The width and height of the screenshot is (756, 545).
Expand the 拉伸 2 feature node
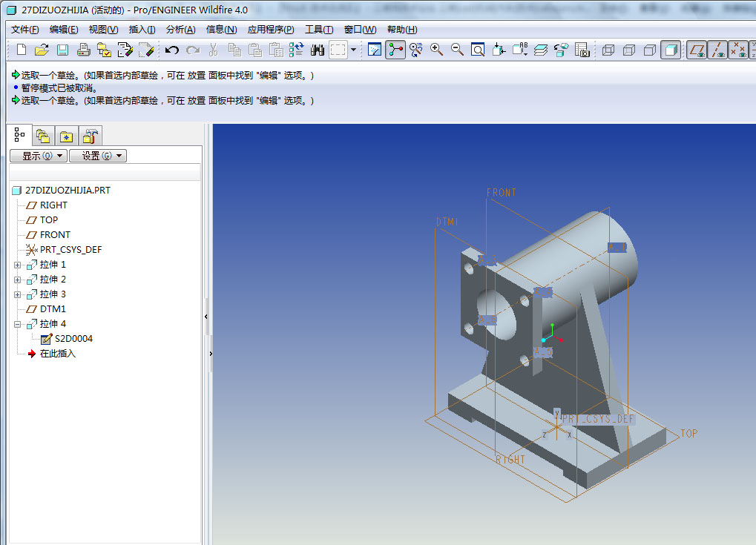(x=17, y=280)
